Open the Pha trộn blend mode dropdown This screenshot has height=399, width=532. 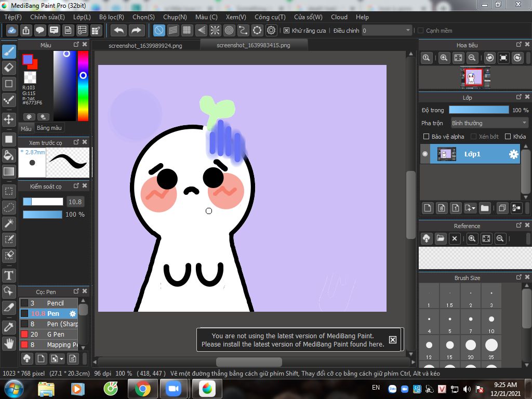click(x=489, y=123)
